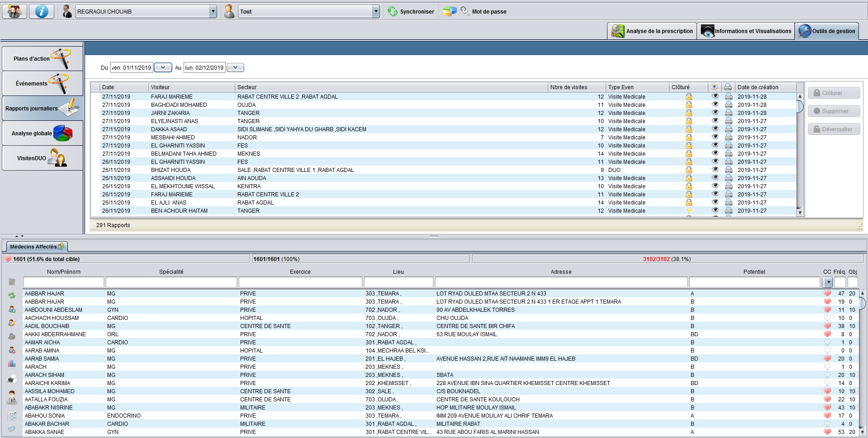This screenshot has width=868, height=438.
Task: Click the Synchroniser green arrows icon
Action: [392, 11]
